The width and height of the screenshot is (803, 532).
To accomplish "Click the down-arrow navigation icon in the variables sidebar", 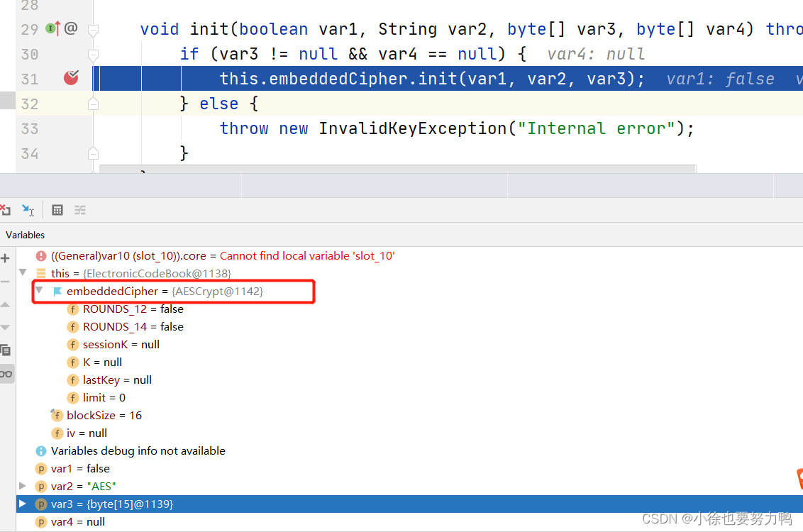I will pos(4,328).
